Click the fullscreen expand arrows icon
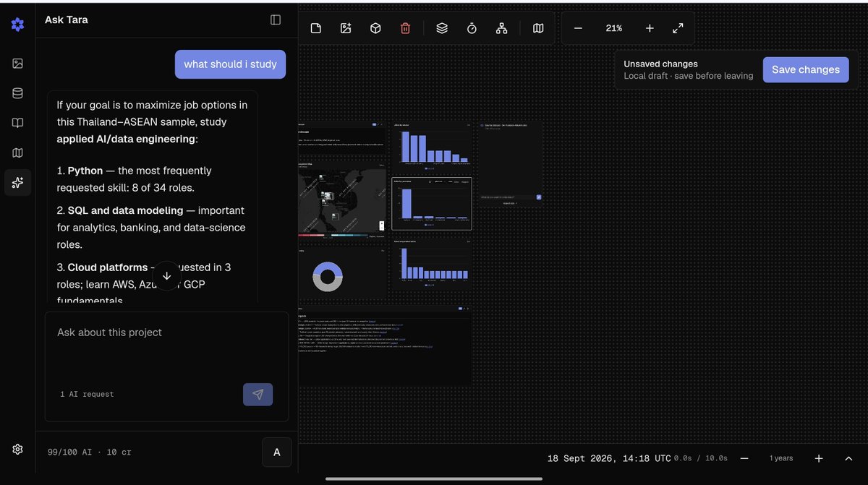Image resolution: width=868 pixels, height=485 pixels. coord(678,28)
